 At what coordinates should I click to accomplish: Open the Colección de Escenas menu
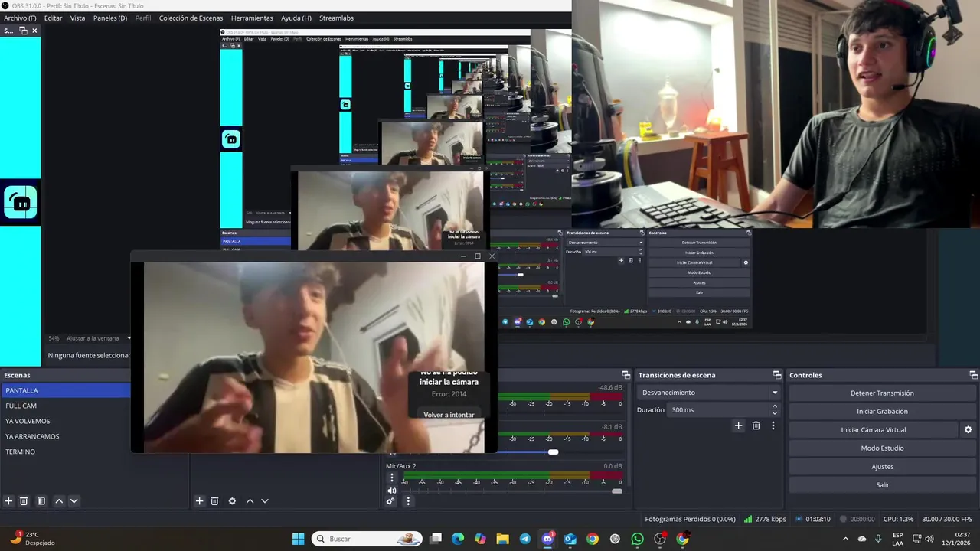pos(191,18)
